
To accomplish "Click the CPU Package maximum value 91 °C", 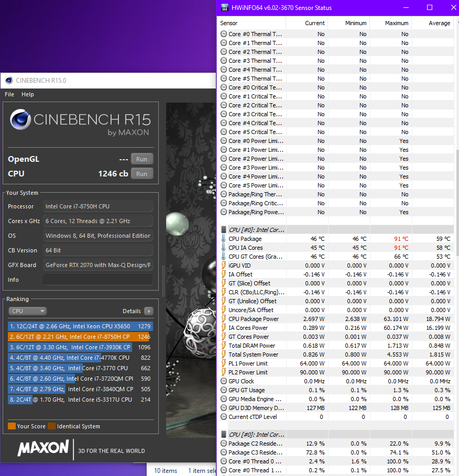I will 401,239.
